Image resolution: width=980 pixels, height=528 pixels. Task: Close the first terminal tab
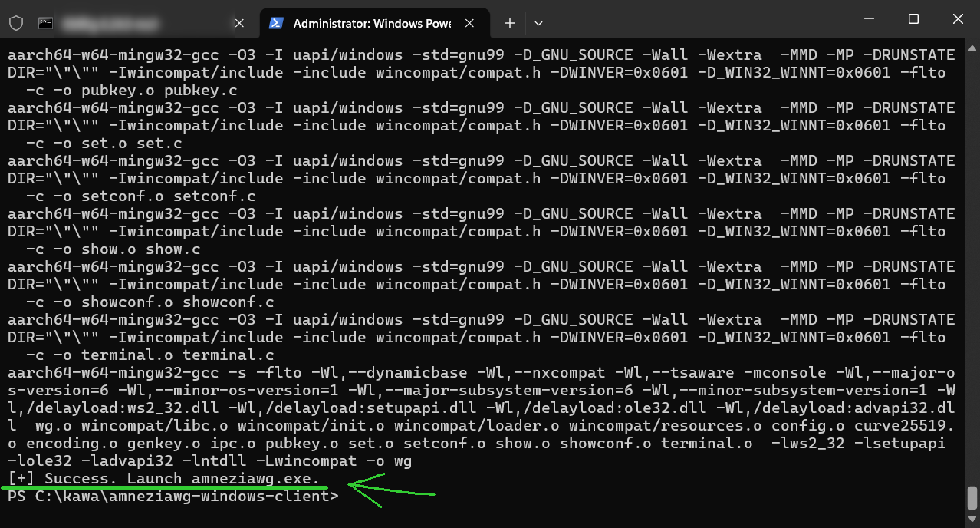pos(239,23)
